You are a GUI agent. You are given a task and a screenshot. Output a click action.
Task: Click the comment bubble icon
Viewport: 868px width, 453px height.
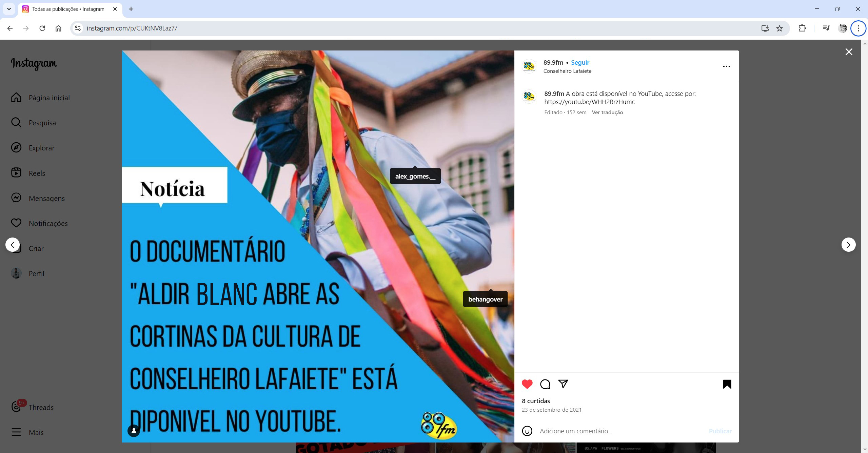545,384
